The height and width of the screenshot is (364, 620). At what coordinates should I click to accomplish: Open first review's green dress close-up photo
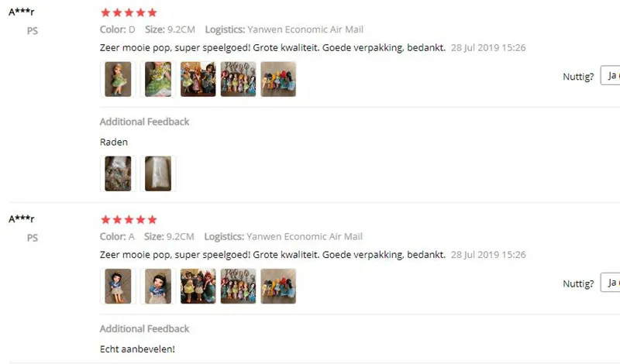(x=158, y=79)
